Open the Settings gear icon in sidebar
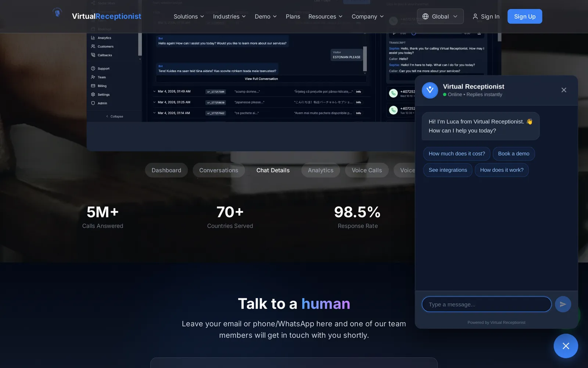Image resolution: width=588 pixels, height=368 pixels. click(93, 95)
